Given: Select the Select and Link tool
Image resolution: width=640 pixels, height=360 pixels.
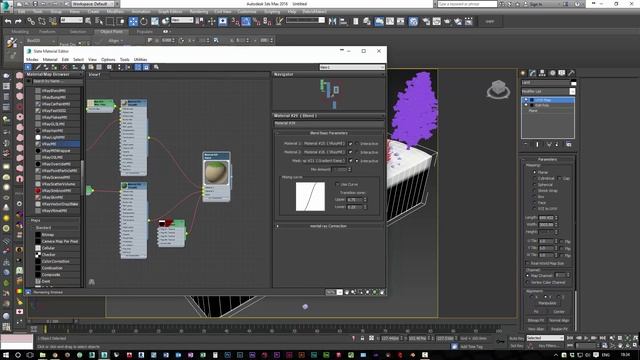Looking at the screenshot, I should tap(31, 21).
